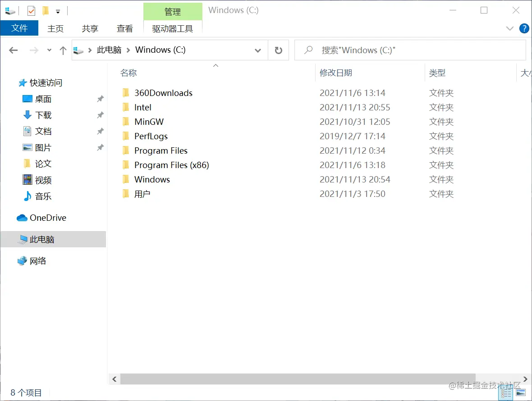Switch to large icons view
The image size is (532, 401).
coord(522,392)
